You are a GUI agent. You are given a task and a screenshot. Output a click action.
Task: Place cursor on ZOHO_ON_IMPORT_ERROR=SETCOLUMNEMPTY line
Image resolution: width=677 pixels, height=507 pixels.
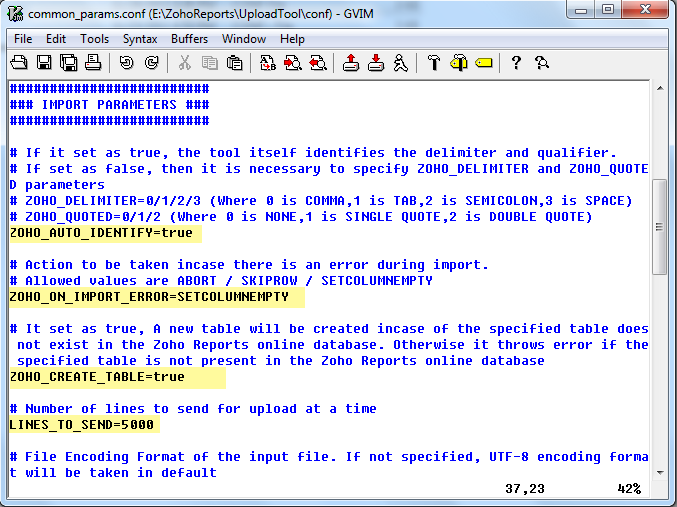[149, 297]
